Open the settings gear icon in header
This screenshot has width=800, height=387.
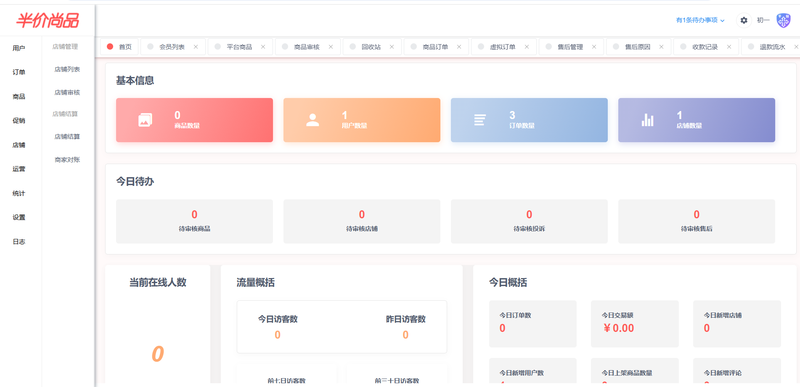(744, 20)
